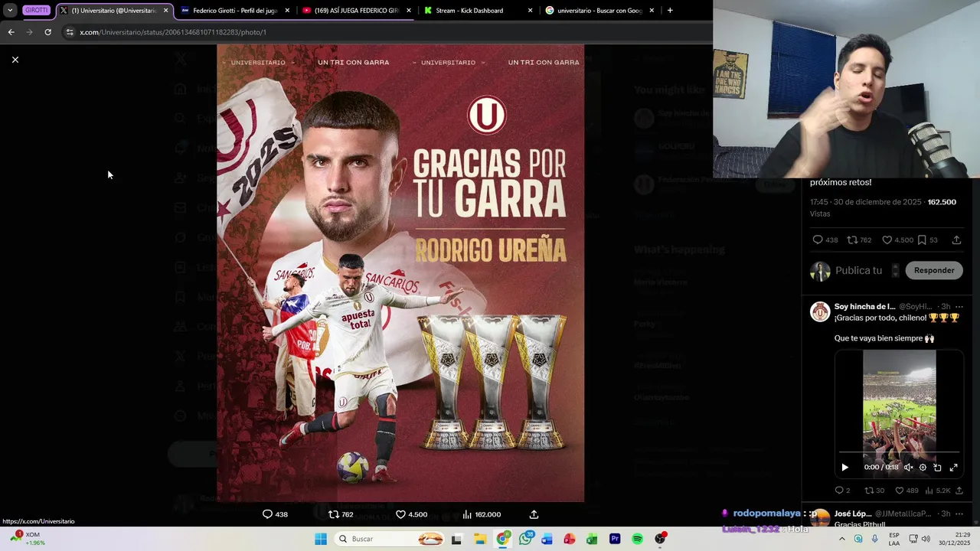Share the photo via the bottom bar share icon

[x=534, y=514]
